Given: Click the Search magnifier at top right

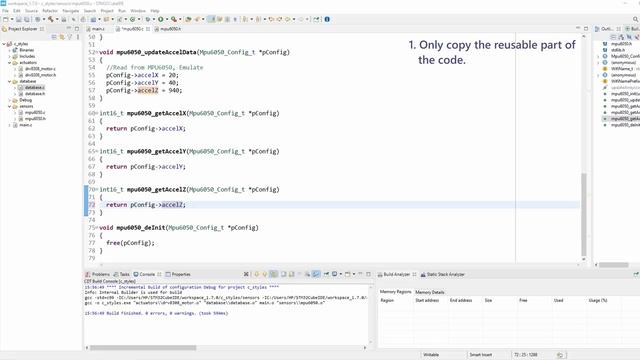Looking at the screenshot, I should 636,19.
